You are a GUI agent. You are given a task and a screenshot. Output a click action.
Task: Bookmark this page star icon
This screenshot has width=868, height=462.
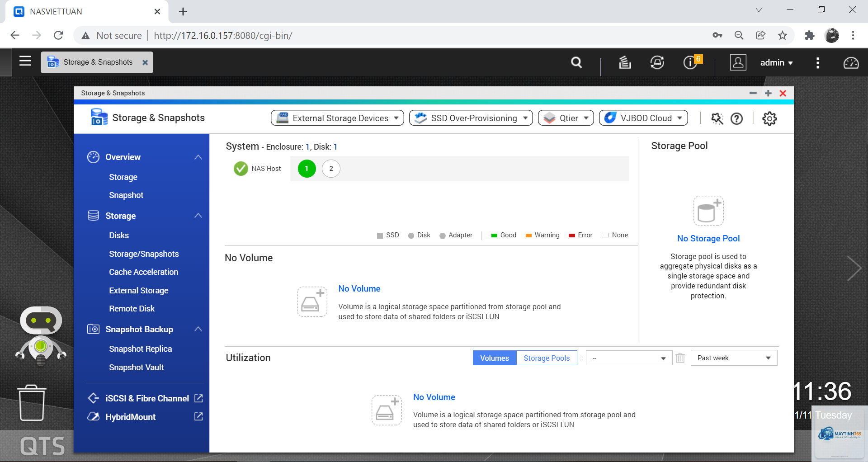[x=783, y=35]
